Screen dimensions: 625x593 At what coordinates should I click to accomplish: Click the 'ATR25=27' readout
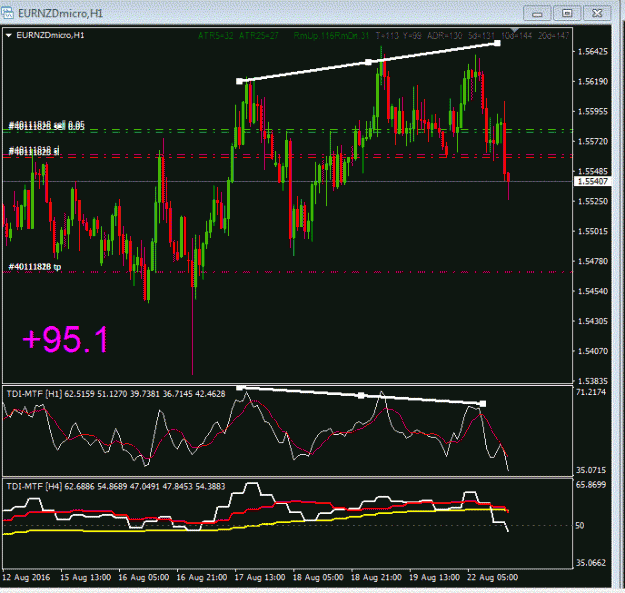point(259,36)
